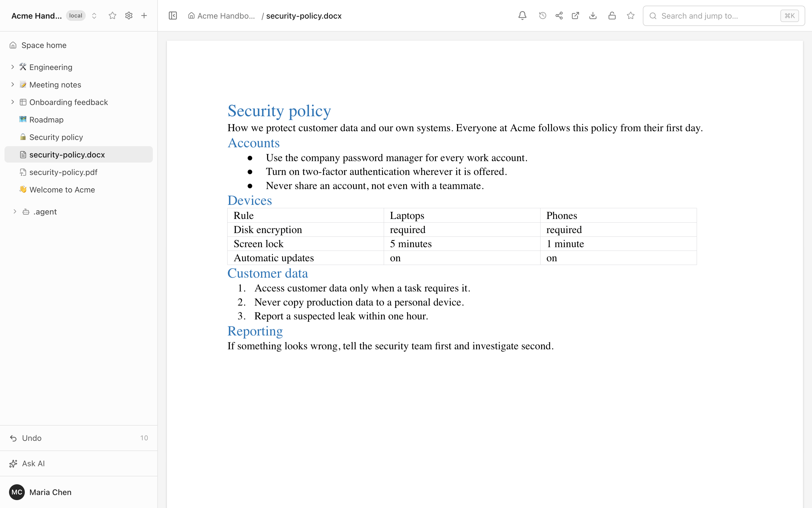Click the plus icon to add a new page
Screen dimensions: 812x508
tap(144, 16)
